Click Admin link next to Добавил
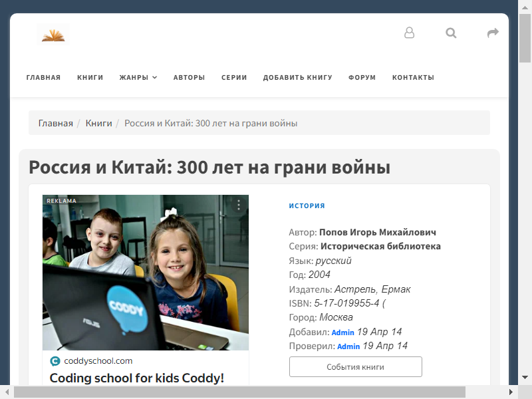Screen dimensions: 532x399 342,332
